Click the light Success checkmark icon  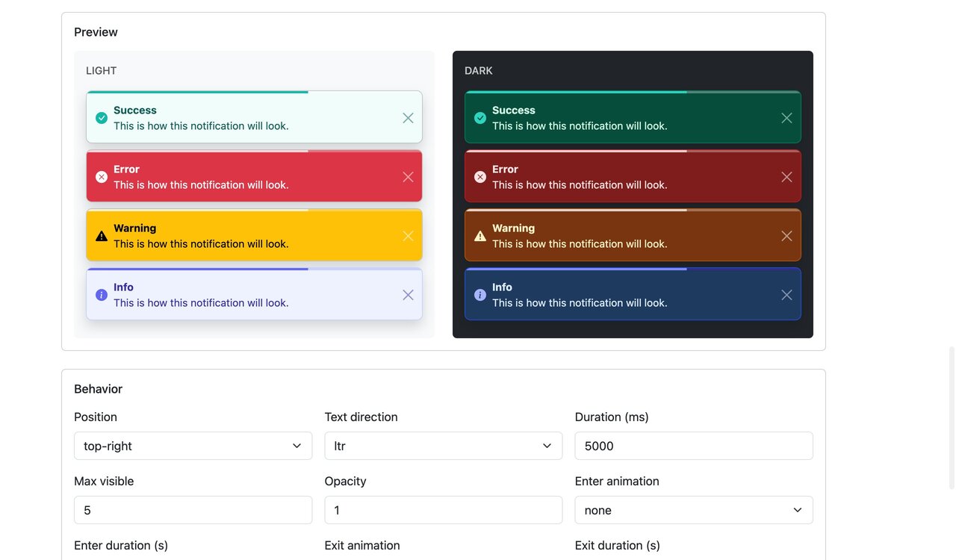pos(102,118)
